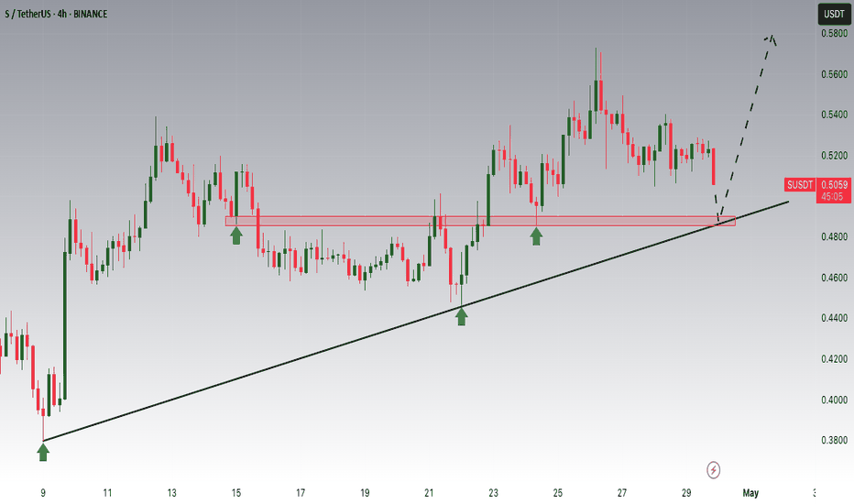This screenshot has height=504, width=854.
Task: Click the May label on time axis
Action: tap(750, 493)
